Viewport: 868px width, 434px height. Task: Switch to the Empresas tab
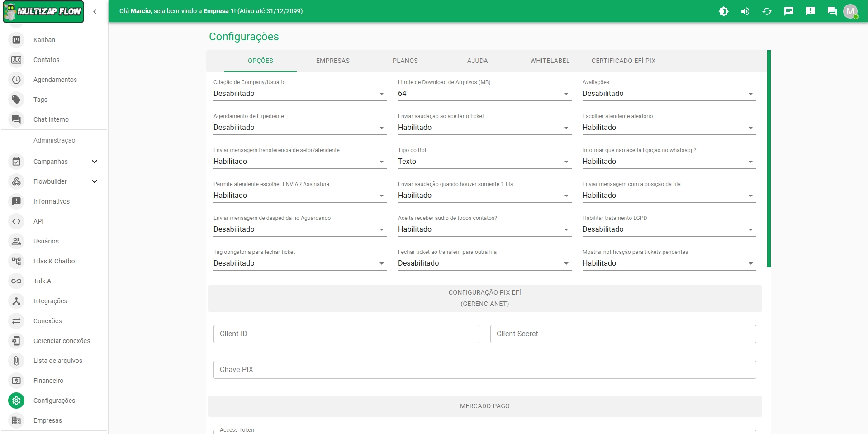332,61
